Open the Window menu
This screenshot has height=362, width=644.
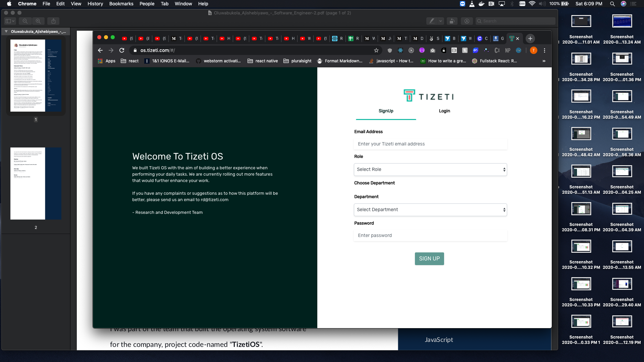pos(183,4)
